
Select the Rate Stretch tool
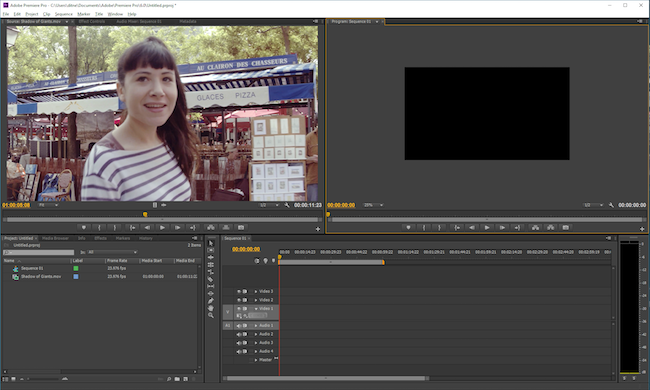pyautogui.click(x=211, y=272)
